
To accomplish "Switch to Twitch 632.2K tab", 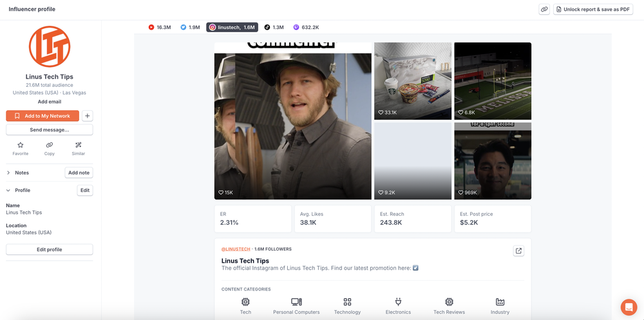I will point(306,27).
